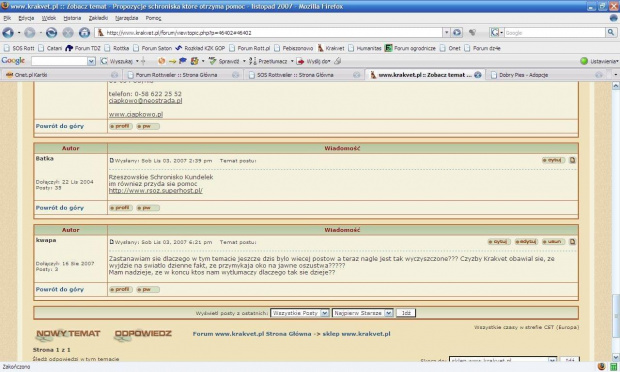Open the sklep www.krakvet.pl breadcrumb link

tap(356, 334)
